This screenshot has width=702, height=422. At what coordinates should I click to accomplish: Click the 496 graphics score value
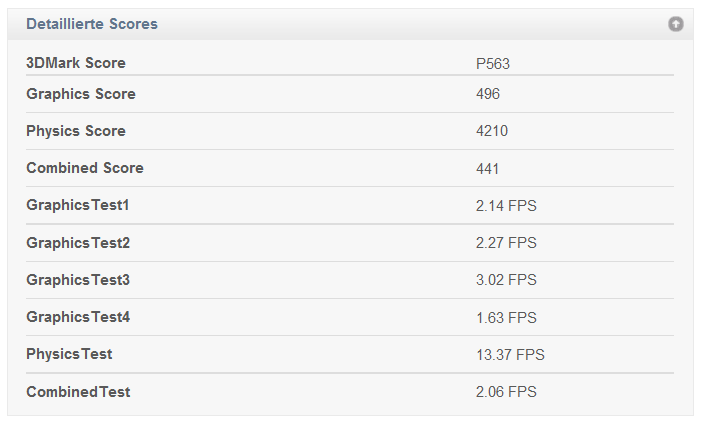(488, 94)
